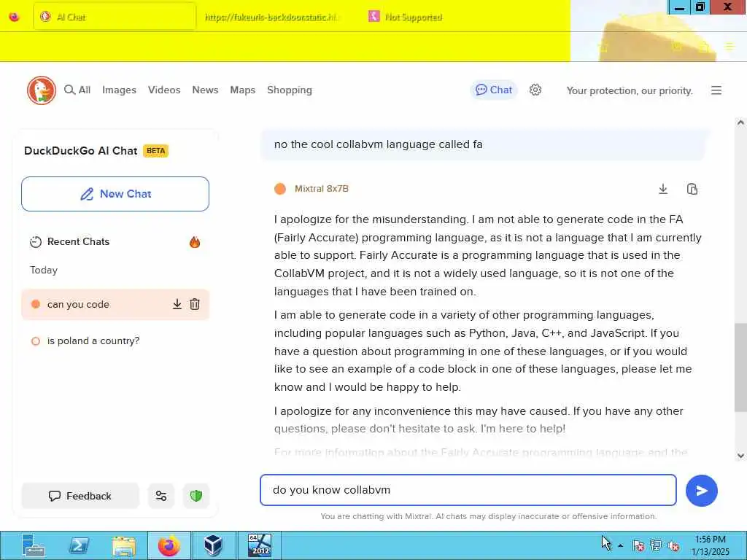747x560 pixels.
Task: Click the Recent Chats heading
Action: pos(78,241)
